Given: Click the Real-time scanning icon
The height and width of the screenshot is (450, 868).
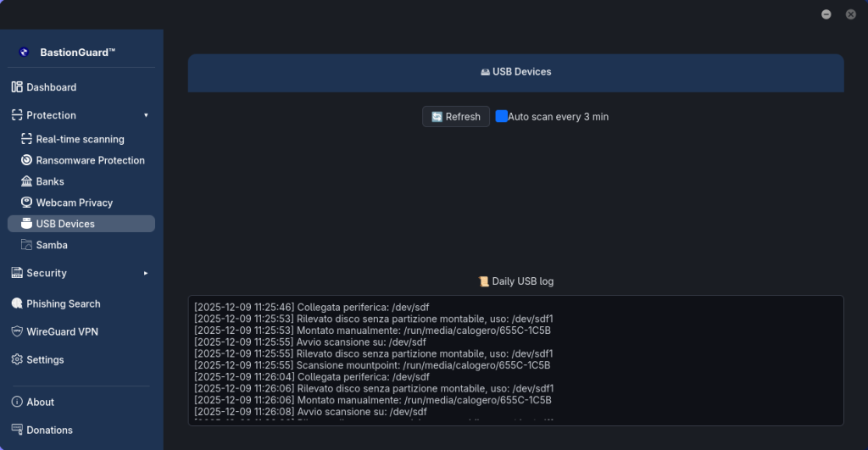Looking at the screenshot, I should pos(26,139).
